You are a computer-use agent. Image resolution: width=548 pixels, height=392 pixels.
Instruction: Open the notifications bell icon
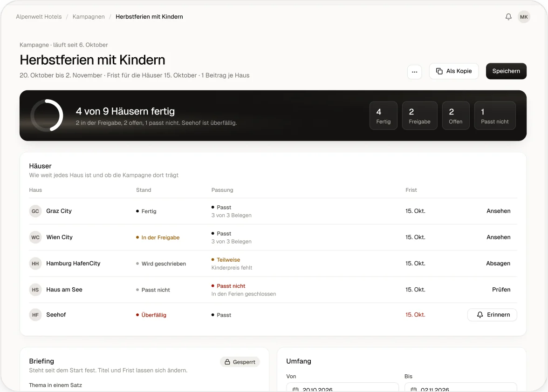click(x=508, y=17)
